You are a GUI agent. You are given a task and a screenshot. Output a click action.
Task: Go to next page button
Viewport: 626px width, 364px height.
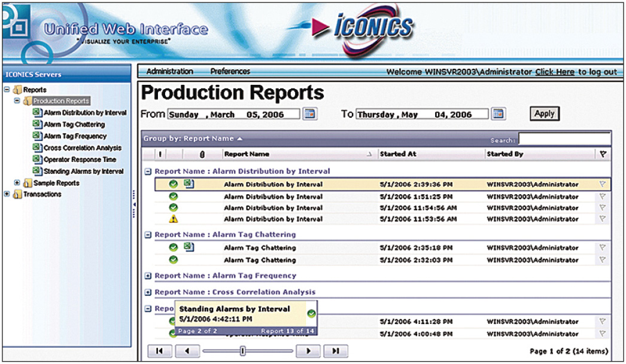[x=308, y=351]
